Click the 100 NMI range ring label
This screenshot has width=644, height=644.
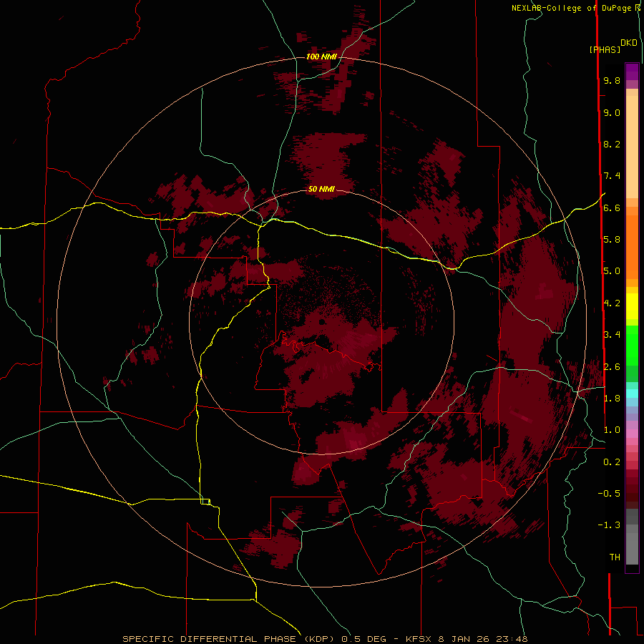tap(321, 57)
